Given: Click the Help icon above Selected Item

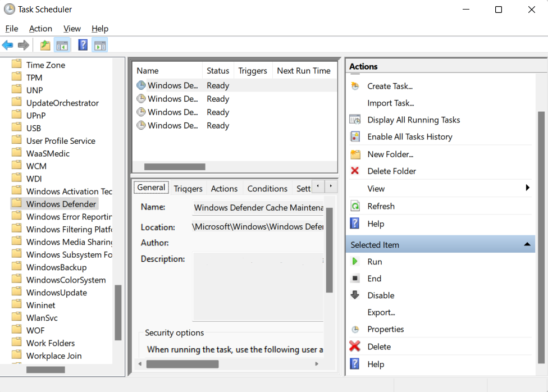Looking at the screenshot, I should [x=355, y=223].
